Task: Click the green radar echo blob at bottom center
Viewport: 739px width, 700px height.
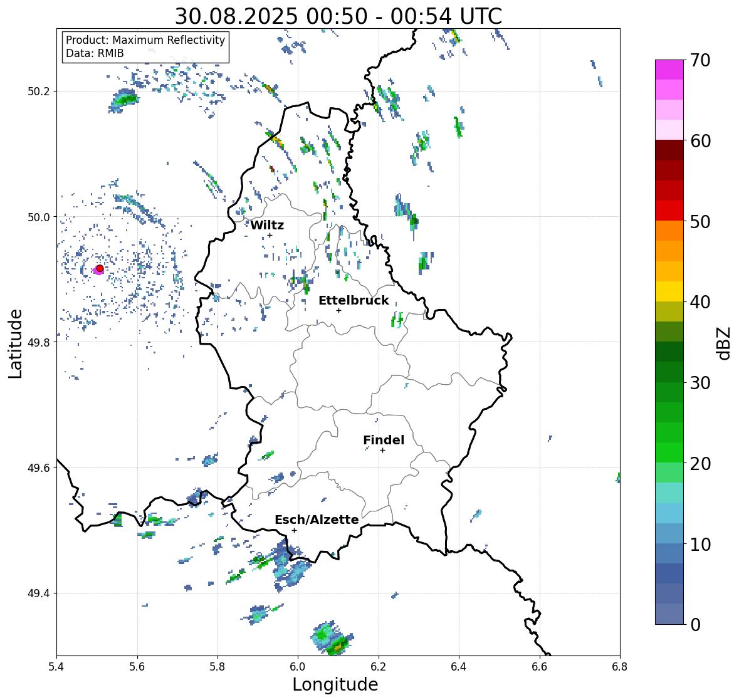Action: click(x=332, y=639)
